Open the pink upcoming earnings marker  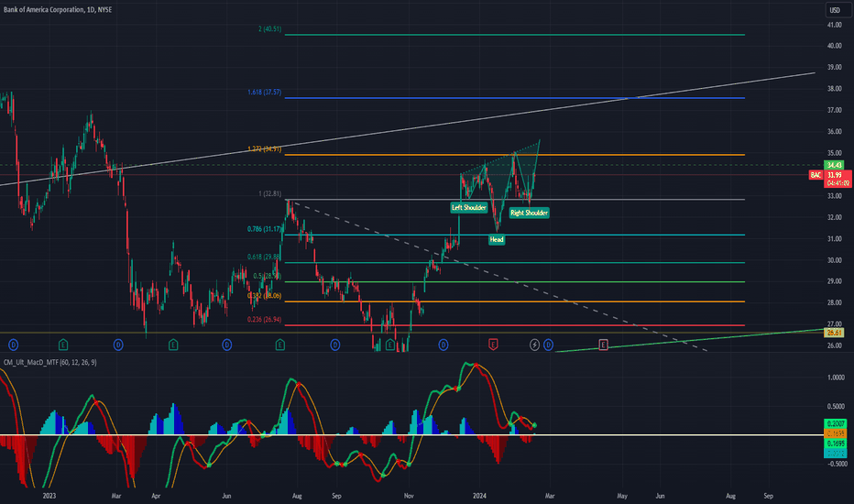coord(604,345)
